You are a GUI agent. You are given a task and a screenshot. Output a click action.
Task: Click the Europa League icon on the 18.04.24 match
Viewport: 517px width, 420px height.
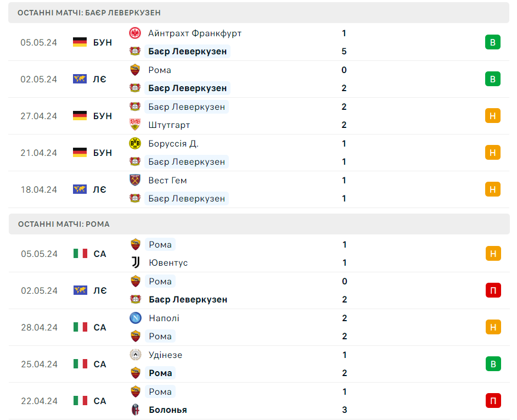[x=80, y=189]
